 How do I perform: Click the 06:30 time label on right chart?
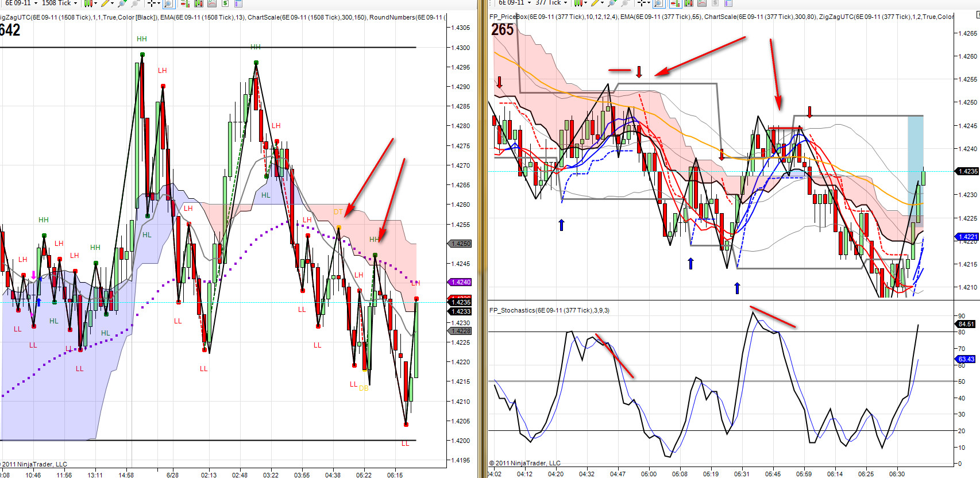point(897,474)
